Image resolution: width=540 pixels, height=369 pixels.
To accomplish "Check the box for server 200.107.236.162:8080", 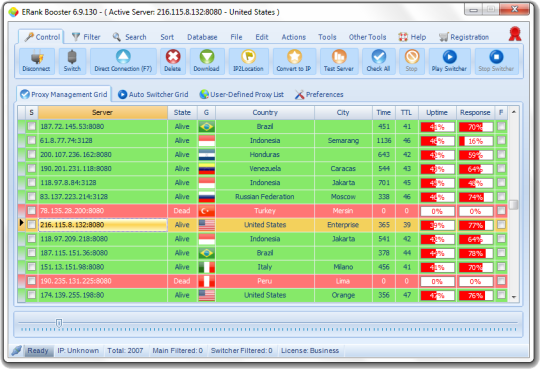I will (31, 155).
